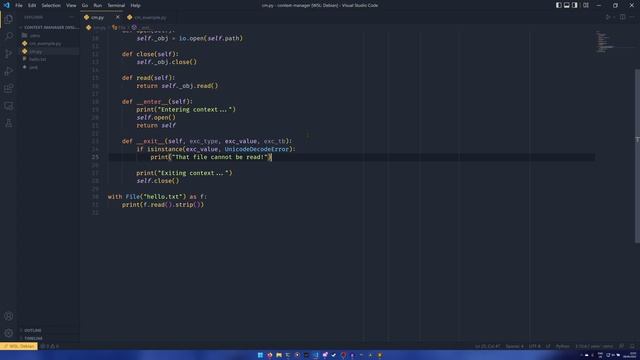This screenshot has height=360, width=640.
Task: Place cursor on line 30 with File("hello.txt")
Action: point(157,197)
